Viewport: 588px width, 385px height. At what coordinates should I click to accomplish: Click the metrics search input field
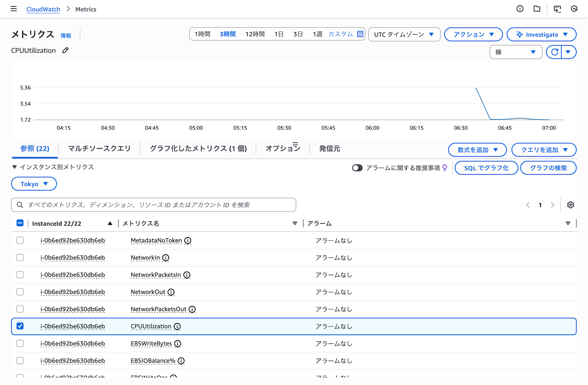point(157,205)
